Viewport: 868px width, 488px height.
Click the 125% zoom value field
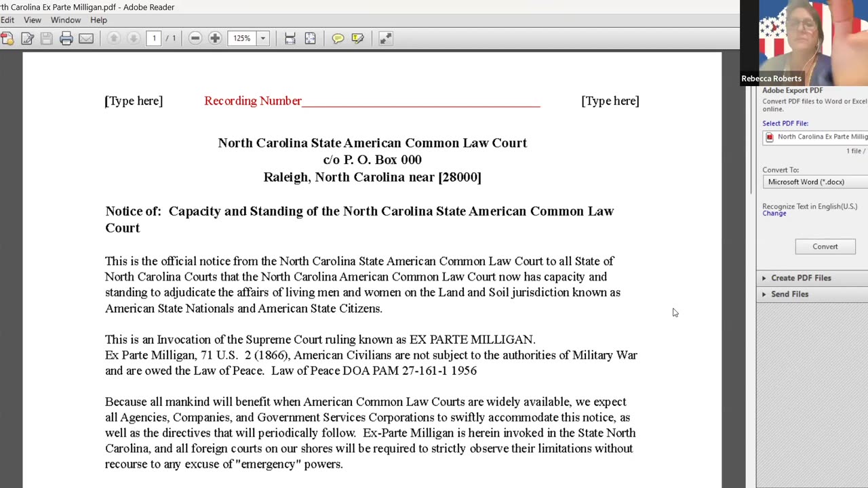(242, 39)
